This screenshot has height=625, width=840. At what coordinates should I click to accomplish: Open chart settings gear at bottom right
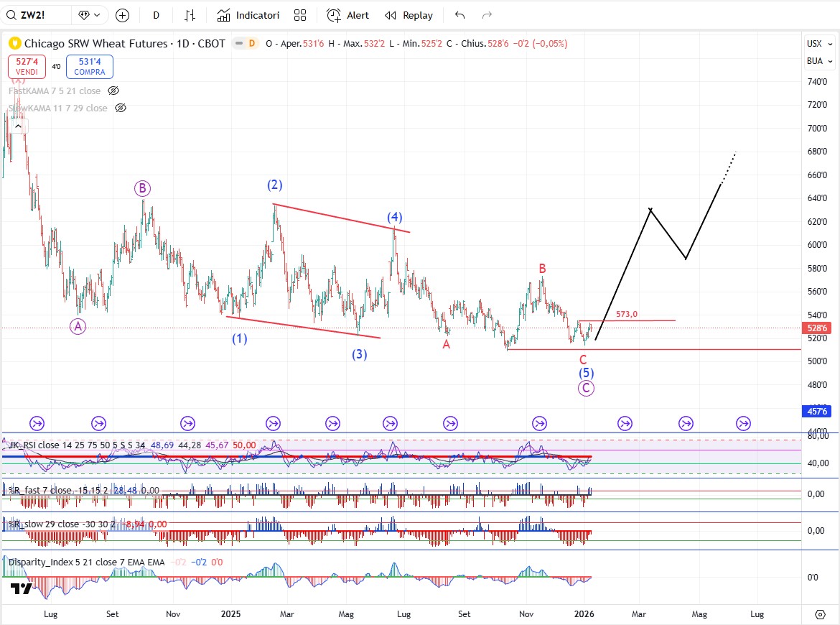click(x=820, y=614)
